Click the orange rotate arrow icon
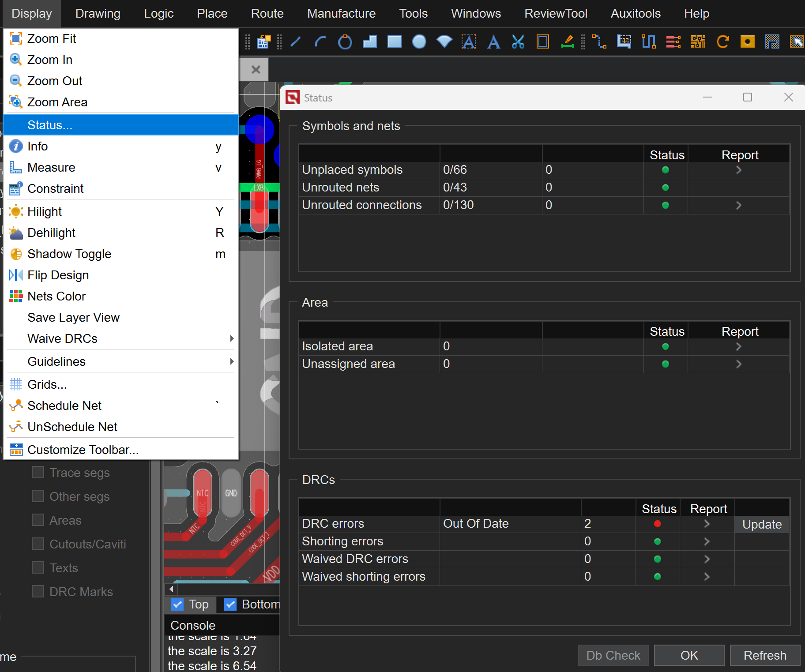This screenshot has width=805, height=672. point(722,42)
